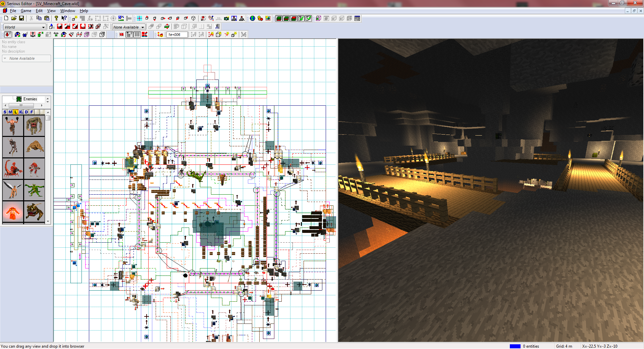Click the red staircase primitive icon
Screen dimensions: 644x349
pos(75,27)
